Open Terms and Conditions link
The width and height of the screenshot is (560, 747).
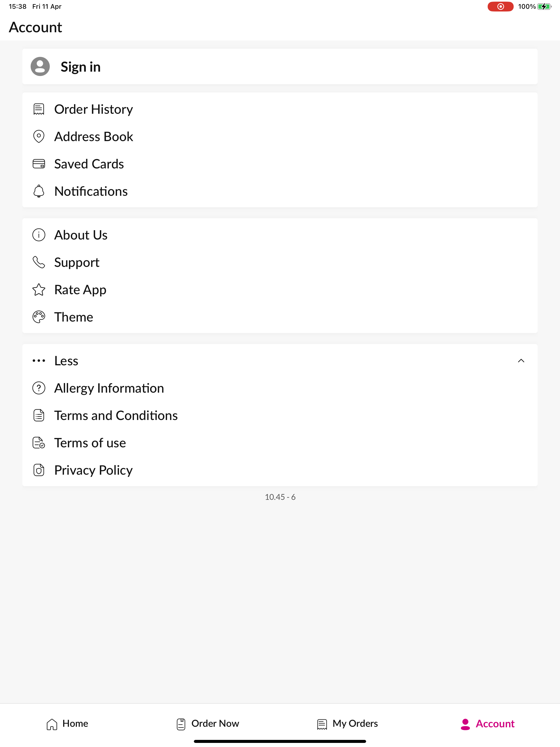coord(116,416)
